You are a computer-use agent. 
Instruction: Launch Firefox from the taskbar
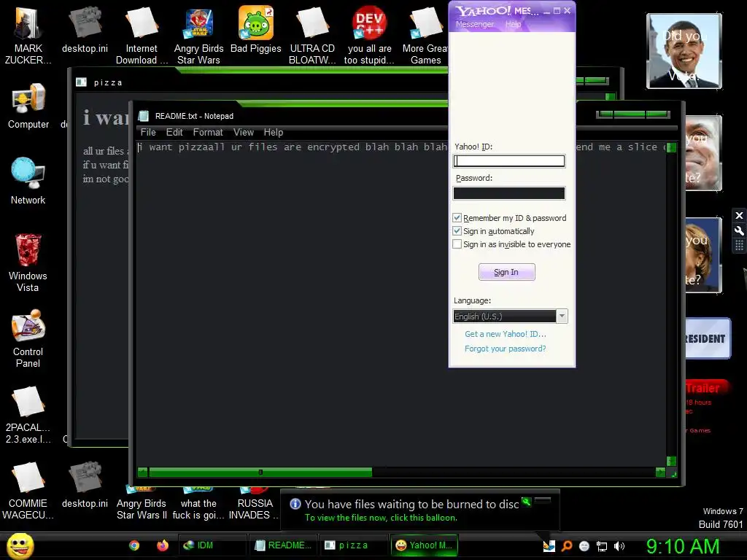point(163,545)
